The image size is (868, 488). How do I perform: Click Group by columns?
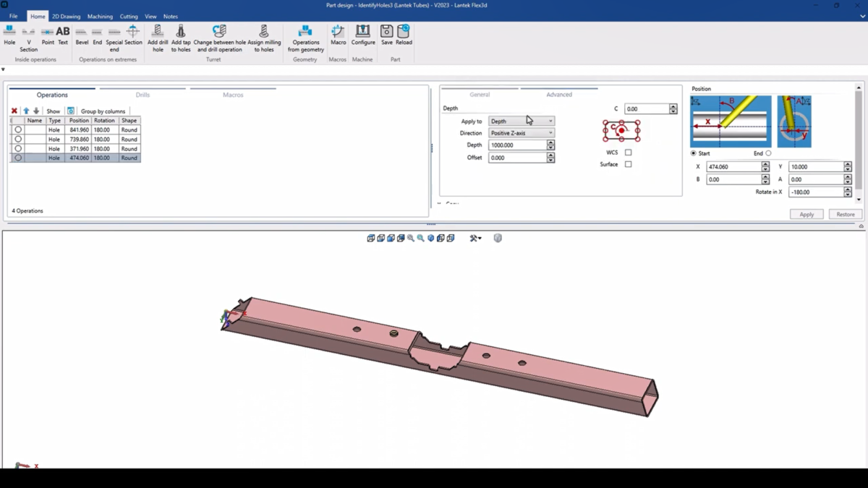click(x=103, y=111)
